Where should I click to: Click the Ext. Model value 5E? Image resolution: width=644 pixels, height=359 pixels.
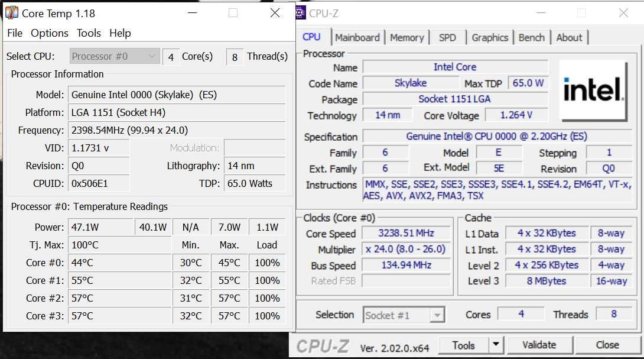point(499,168)
